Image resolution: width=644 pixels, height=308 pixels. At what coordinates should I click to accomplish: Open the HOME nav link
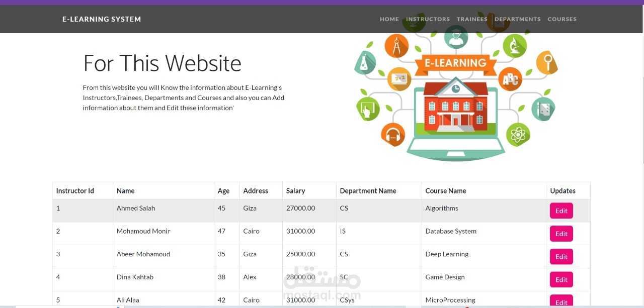click(389, 19)
